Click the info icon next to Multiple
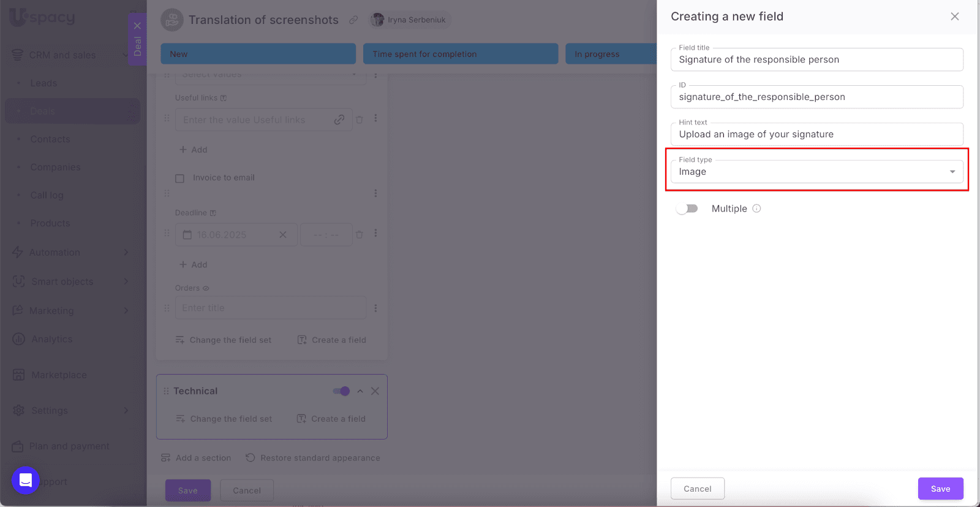This screenshot has height=507, width=980. (x=756, y=208)
